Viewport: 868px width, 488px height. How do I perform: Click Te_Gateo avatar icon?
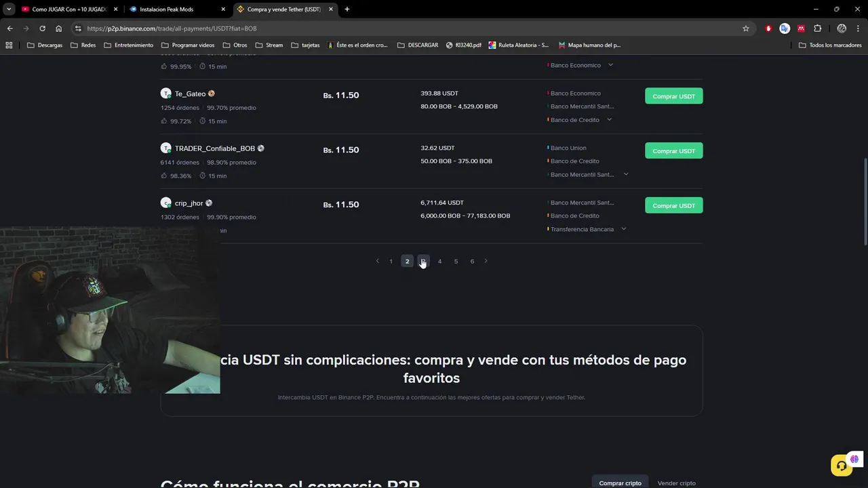point(165,94)
